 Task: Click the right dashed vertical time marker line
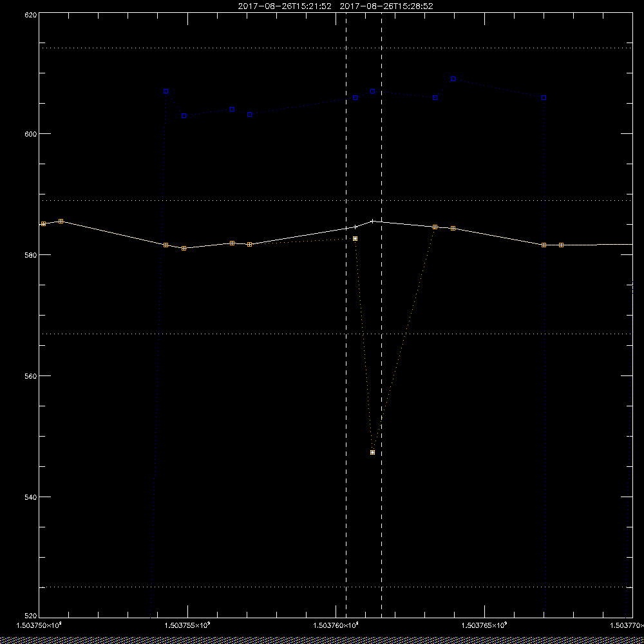381,314
